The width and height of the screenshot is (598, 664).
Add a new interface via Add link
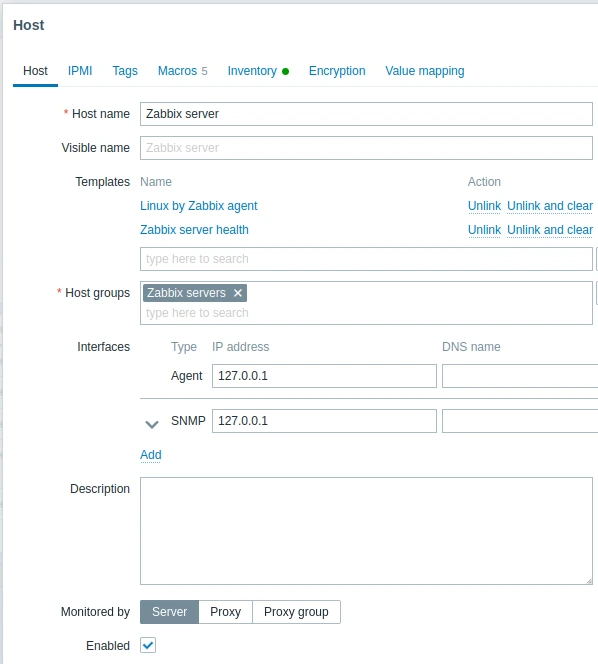click(x=151, y=455)
